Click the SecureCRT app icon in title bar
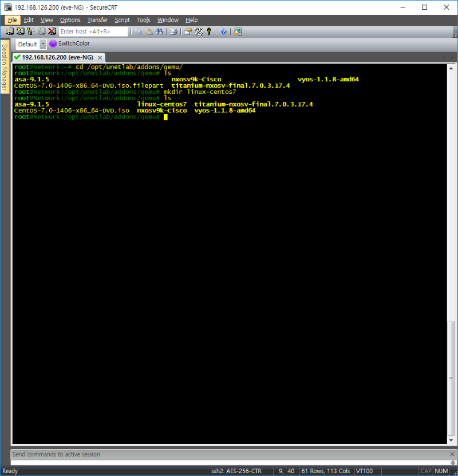The height and width of the screenshot is (476, 458). coord(8,7)
